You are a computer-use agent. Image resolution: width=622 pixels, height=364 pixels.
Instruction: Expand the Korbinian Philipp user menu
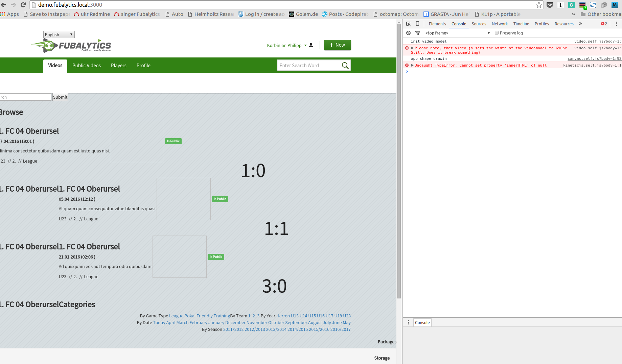[x=287, y=45]
